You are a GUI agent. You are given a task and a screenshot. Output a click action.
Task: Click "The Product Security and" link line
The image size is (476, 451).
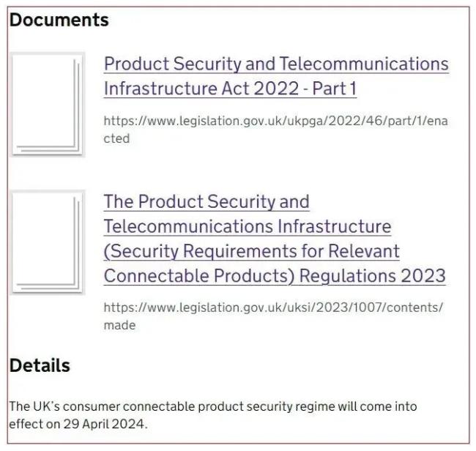pos(207,201)
